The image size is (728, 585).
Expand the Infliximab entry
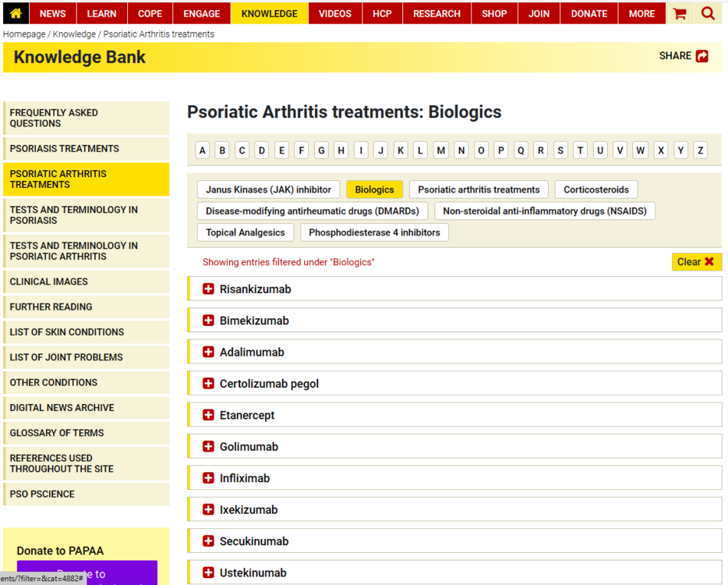click(x=245, y=478)
